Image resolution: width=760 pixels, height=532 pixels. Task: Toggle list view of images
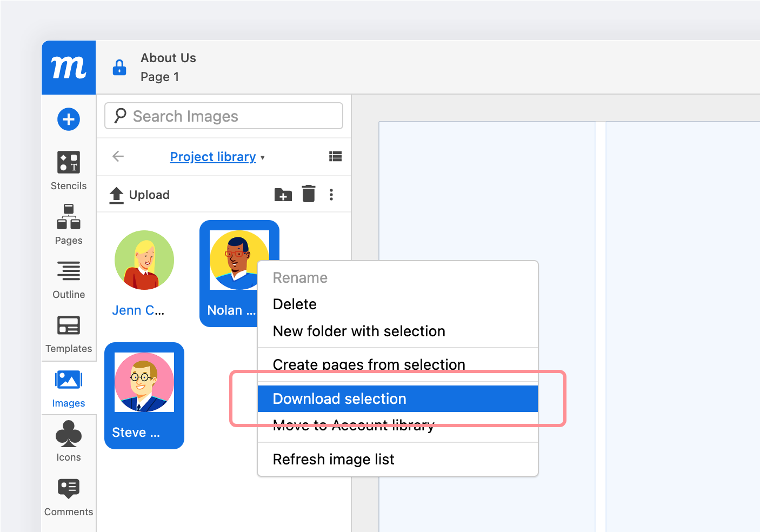tap(335, 157)
